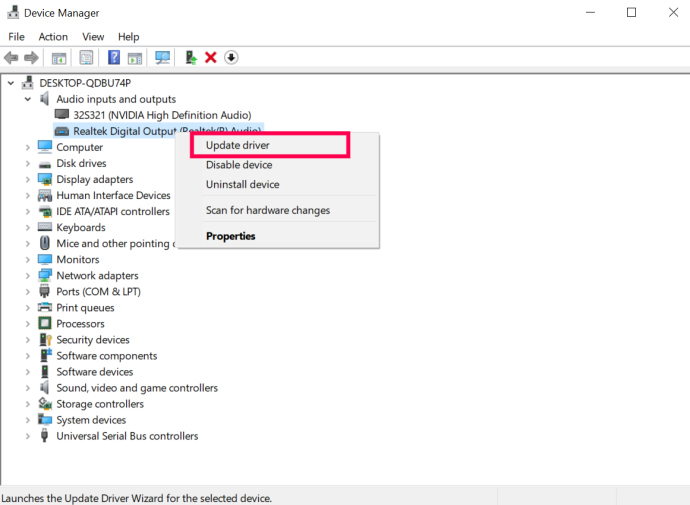Click Scan for hardware changes monitor icon
Screen dimensions: 690x505
(x=162, y=58)
